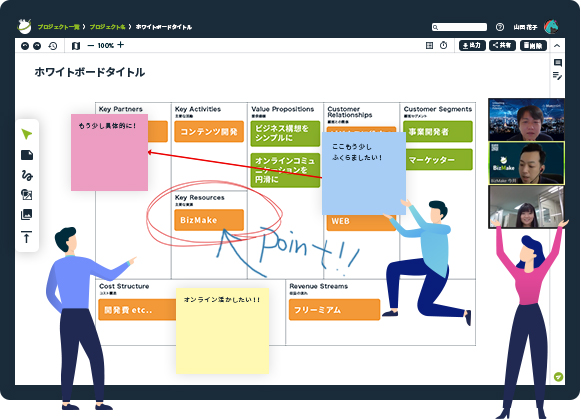Viewport: 581px width, 419px height.
Task: Open the horse avatar profile menu
Action: coord(551,27)
